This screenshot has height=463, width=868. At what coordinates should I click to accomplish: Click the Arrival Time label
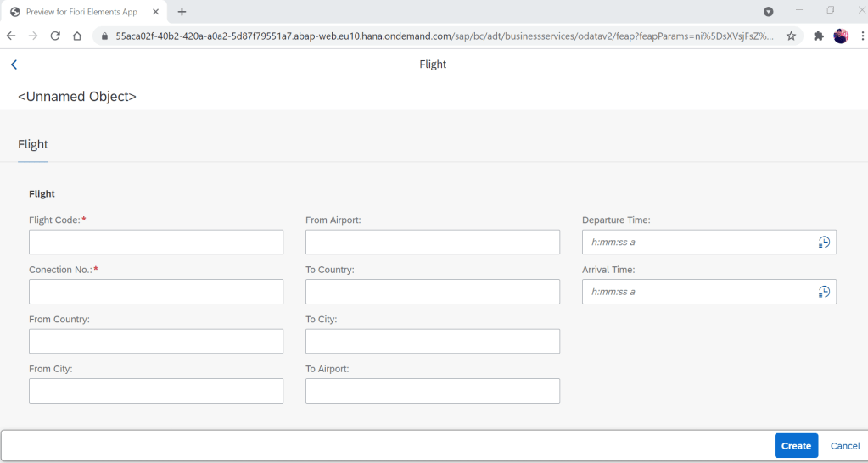tap(608, 270)
